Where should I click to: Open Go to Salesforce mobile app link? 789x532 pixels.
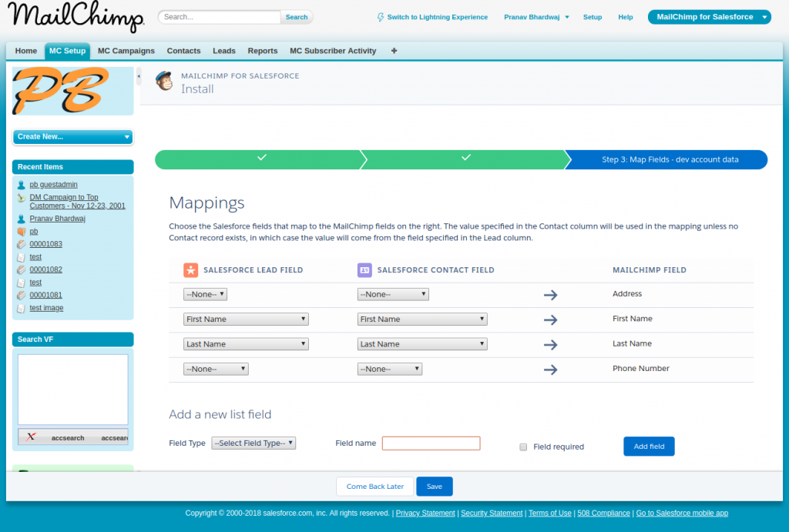point(682,514)
